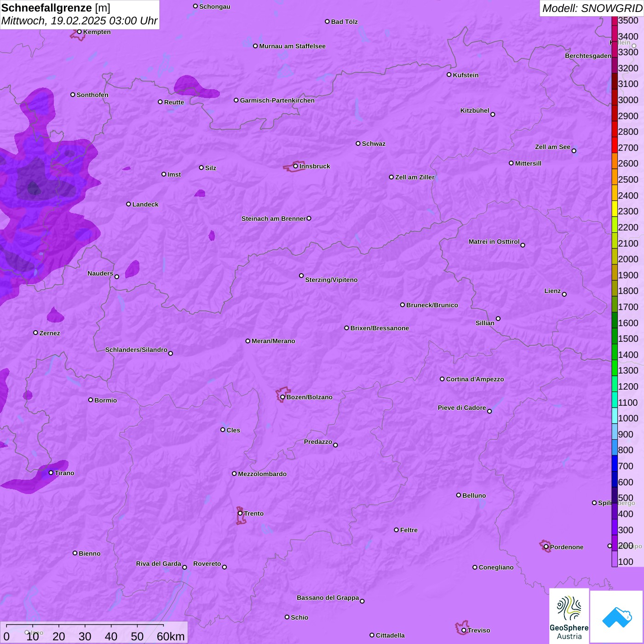644x644 pixels.
Task: Click the Innsbruck city marker dot
Action: [x=295, y=166]
